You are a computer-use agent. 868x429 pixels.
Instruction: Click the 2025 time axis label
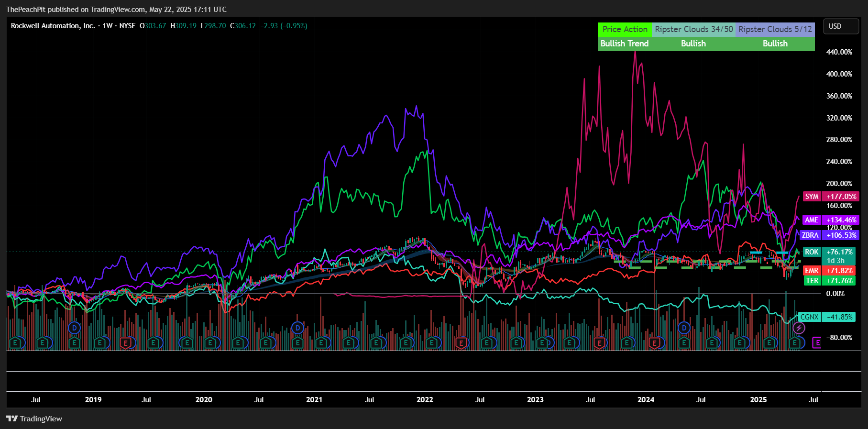pyautogui.click(x=758, y=400)
